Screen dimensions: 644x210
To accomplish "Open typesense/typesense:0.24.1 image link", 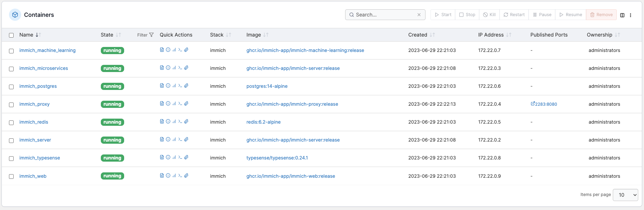I will tap(277, 158).
